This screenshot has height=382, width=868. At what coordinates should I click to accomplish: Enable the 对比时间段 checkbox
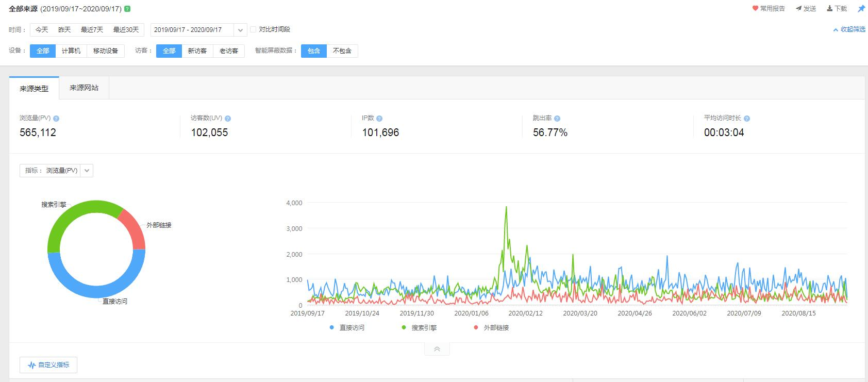253,29
